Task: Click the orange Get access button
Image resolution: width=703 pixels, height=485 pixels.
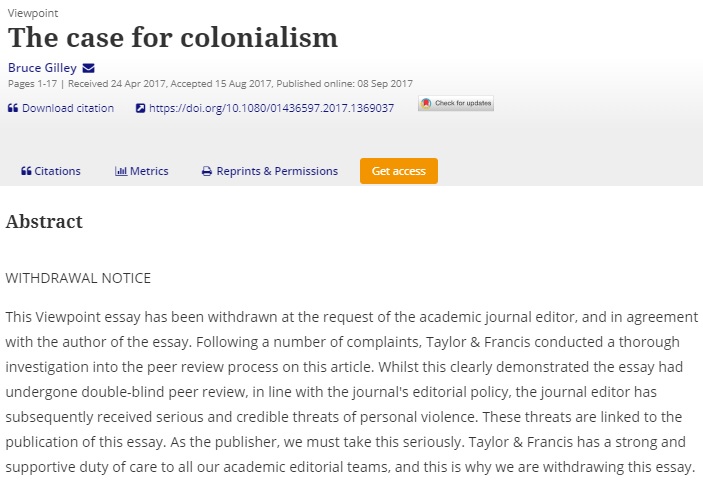Action: click(x=399, y=171)
